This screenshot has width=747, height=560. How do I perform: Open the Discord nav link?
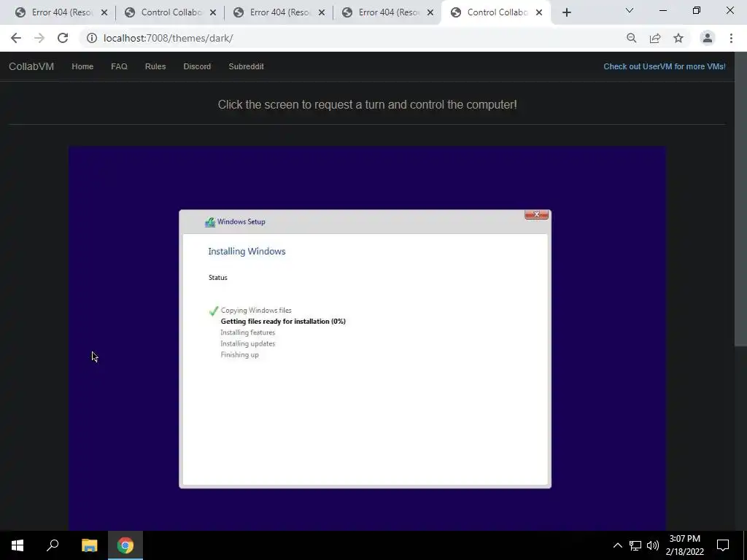[197, 66]
